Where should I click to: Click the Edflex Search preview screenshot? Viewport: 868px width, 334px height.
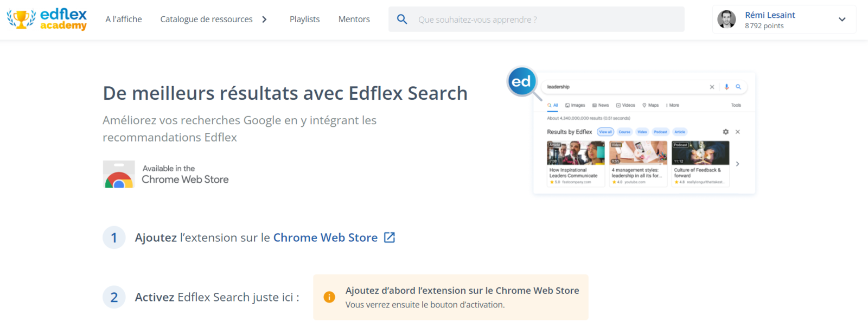pyautogui.click(x=644, y=133)
